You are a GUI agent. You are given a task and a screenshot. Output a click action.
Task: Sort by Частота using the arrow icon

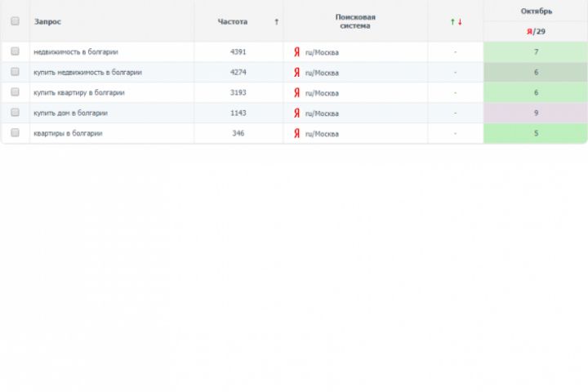277,22
